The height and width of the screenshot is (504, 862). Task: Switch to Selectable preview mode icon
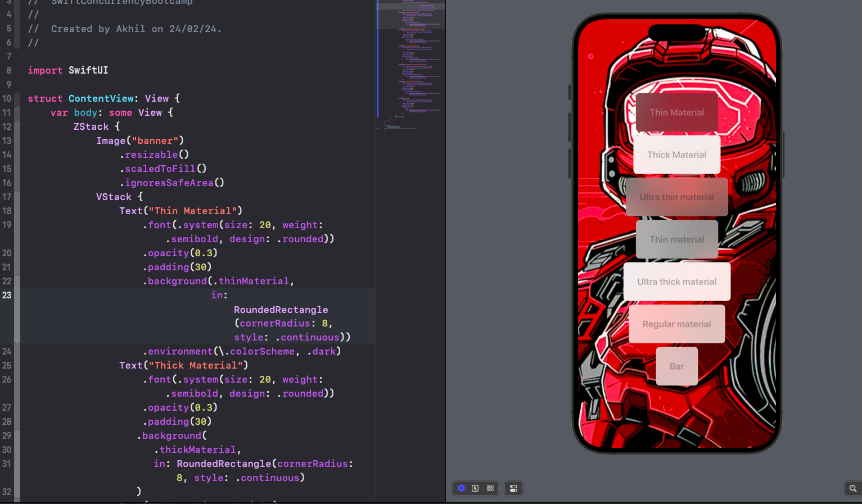pos(475,488)
